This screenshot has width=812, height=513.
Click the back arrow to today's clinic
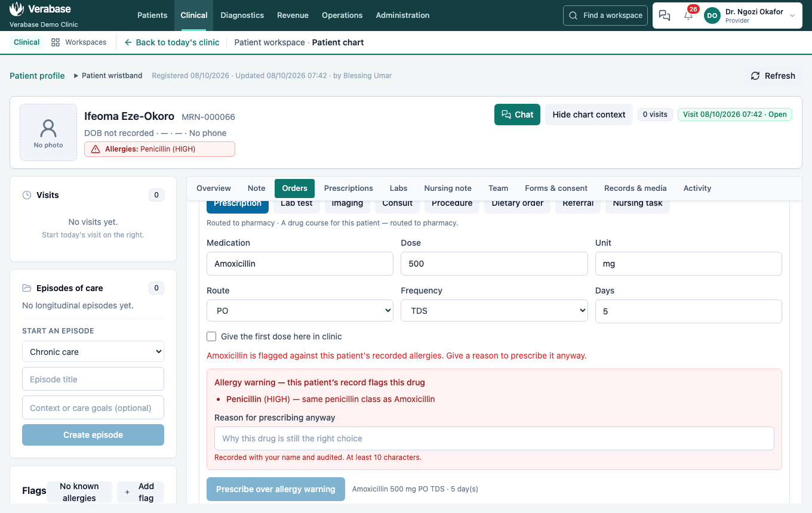tap(128, 42)
